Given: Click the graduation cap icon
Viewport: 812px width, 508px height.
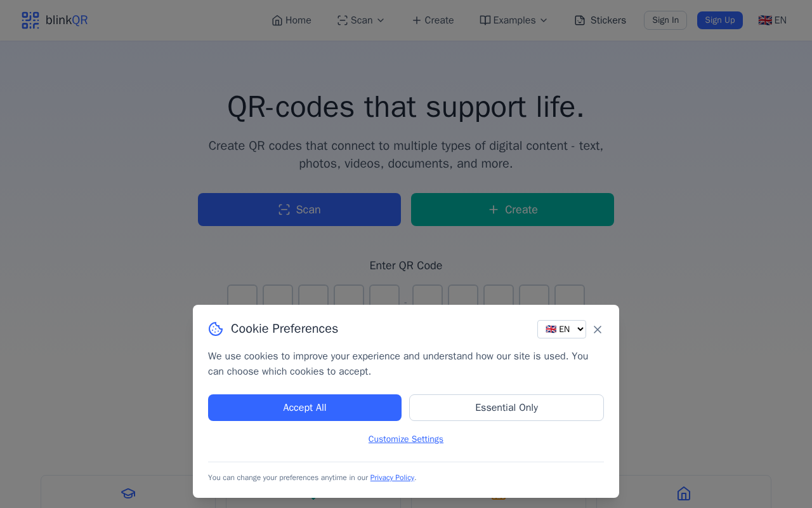Looking at the screenshot, I should (128, 493).
